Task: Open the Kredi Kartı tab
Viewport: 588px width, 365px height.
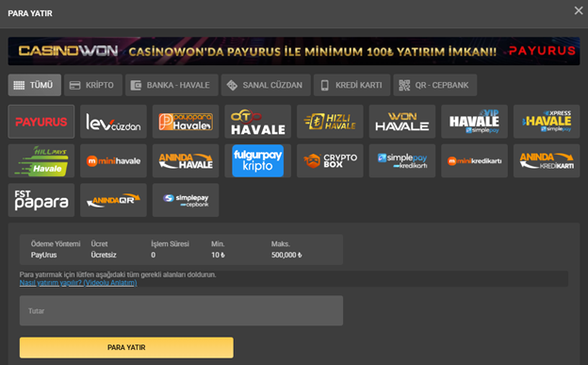Action: [352, 85]
